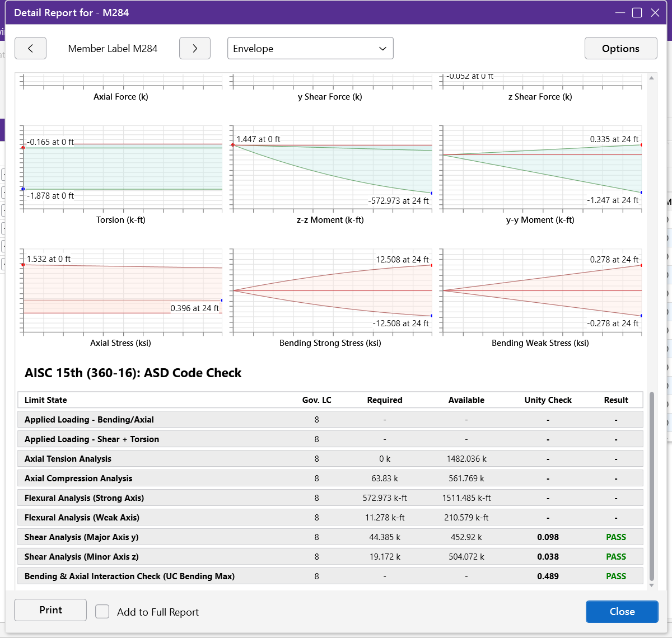Minimize the Detail Report window

click(x=619, y=13)
